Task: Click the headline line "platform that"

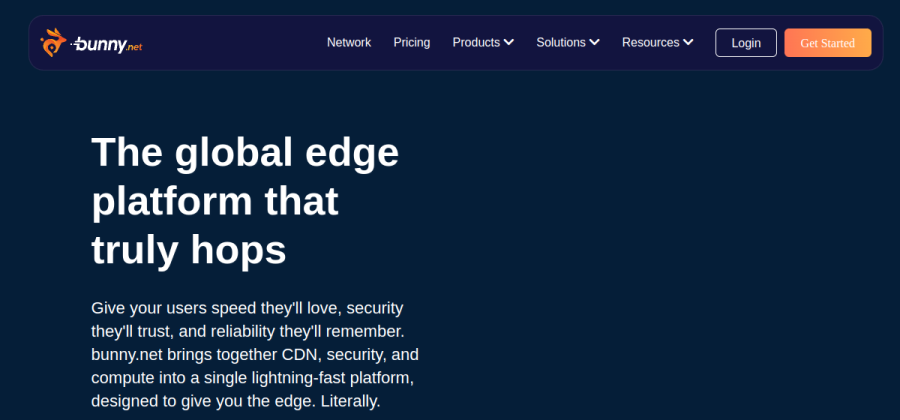Action: click(x=215, y=201)
